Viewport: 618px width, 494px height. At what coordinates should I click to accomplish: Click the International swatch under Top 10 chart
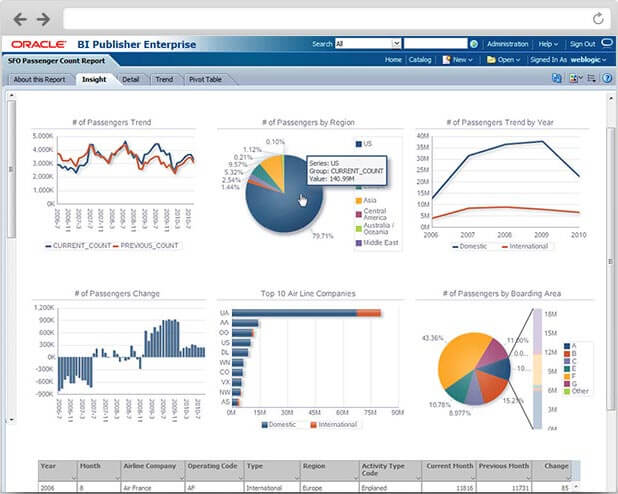[314, 425]
